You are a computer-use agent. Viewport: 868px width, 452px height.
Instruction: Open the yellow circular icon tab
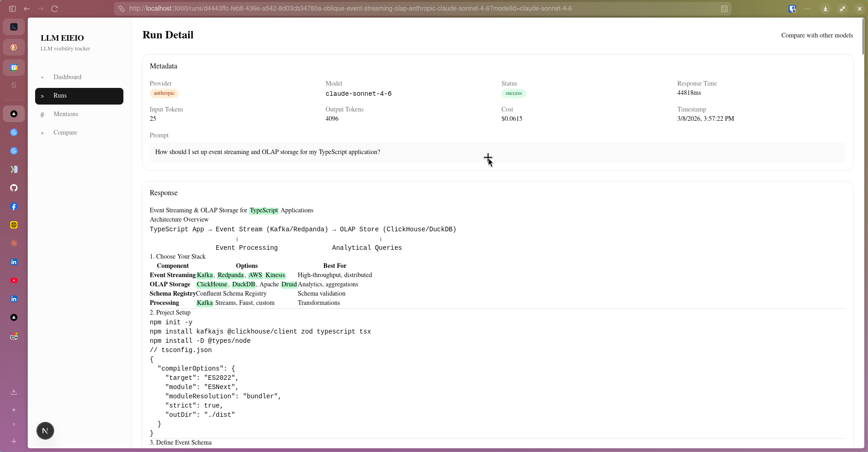pyautogui.click(x=14, y=225)
